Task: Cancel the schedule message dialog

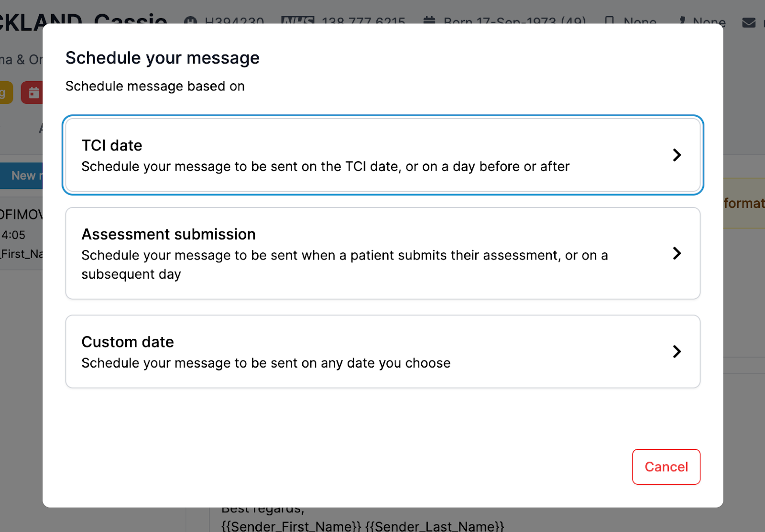Action: [666, 467]
